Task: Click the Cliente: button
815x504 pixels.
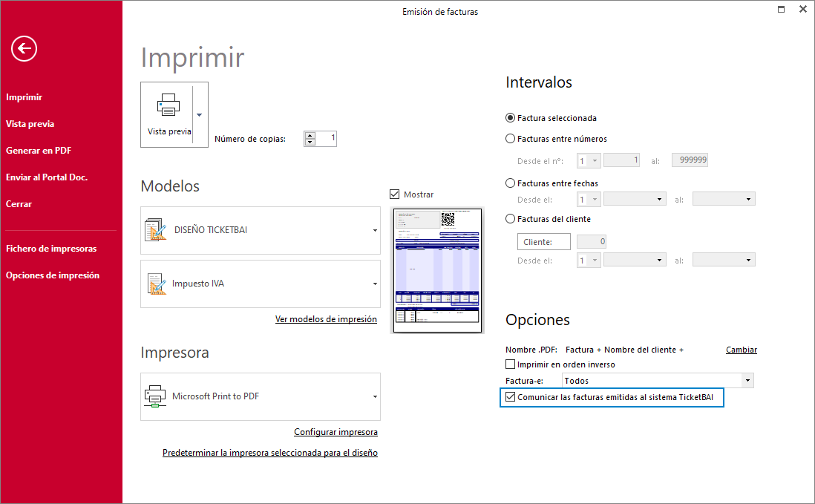Action: [x=543, y=242]
